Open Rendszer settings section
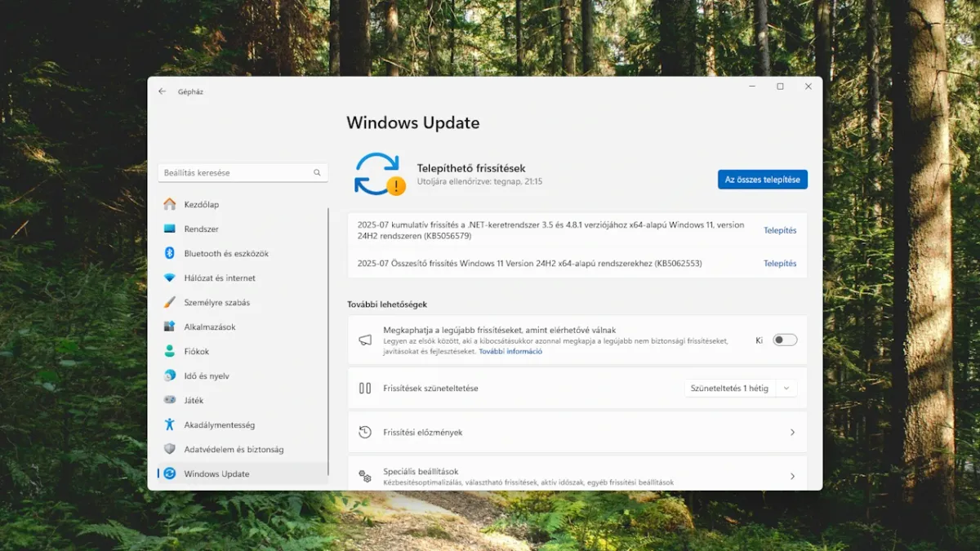The height and width of the screenshot is (551, 980). (x=242, y=229)
